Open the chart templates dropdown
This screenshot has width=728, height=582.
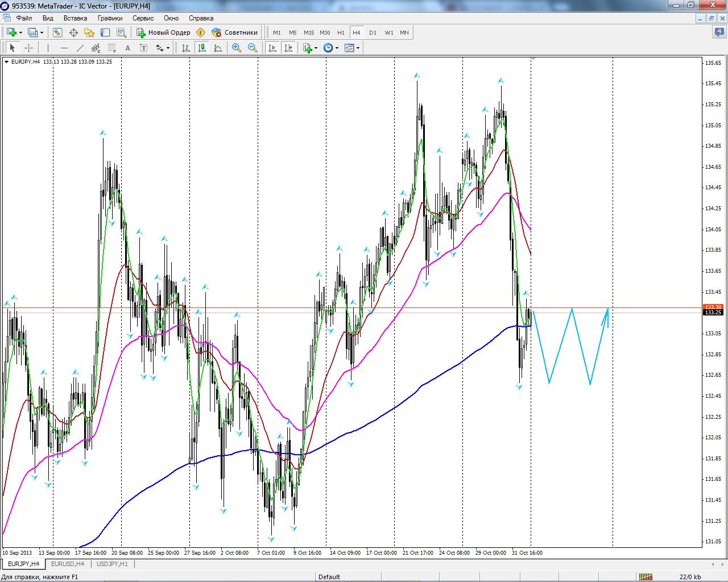click(358, 48)
